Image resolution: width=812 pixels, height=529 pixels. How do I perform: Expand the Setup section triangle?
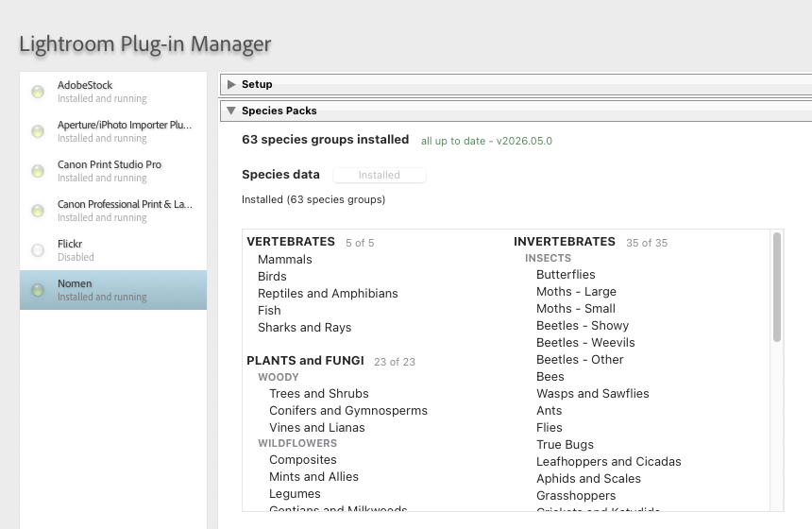click(x=231, y=84)
